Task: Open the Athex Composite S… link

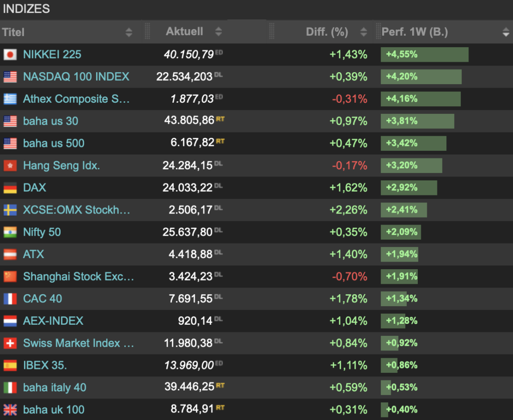Action: pyautogui.click(x=76, y=99)
